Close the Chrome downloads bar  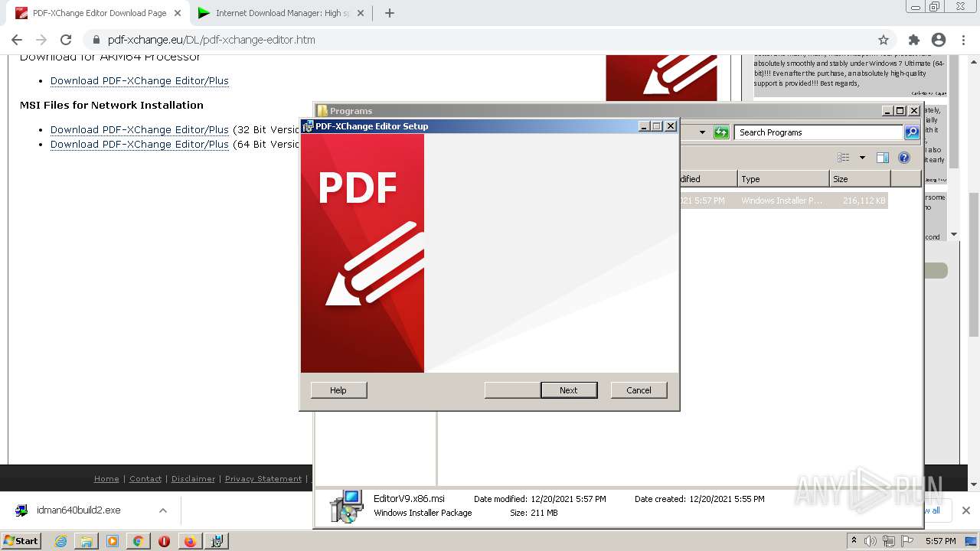pos(965,510)
